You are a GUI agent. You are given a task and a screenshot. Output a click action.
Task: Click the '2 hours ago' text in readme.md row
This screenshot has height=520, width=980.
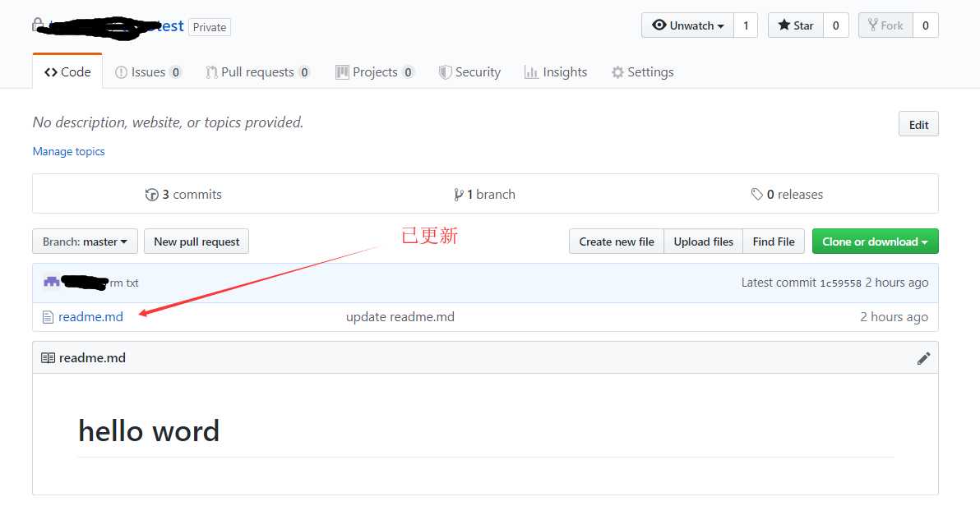(894, 316)
